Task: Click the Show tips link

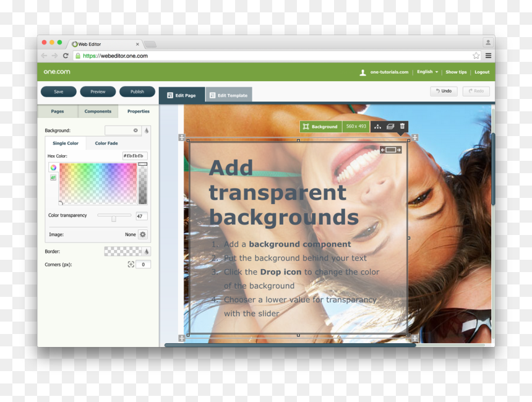Action: [456, 72]
